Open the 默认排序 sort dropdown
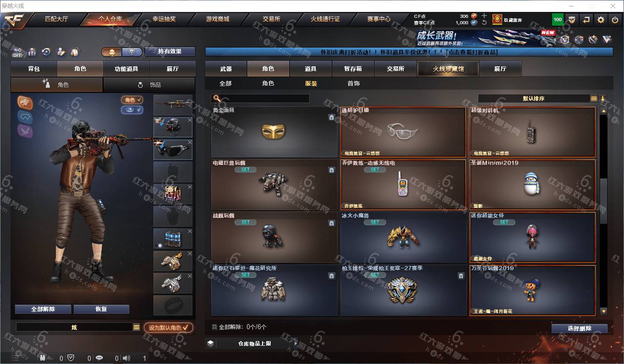 534,98
